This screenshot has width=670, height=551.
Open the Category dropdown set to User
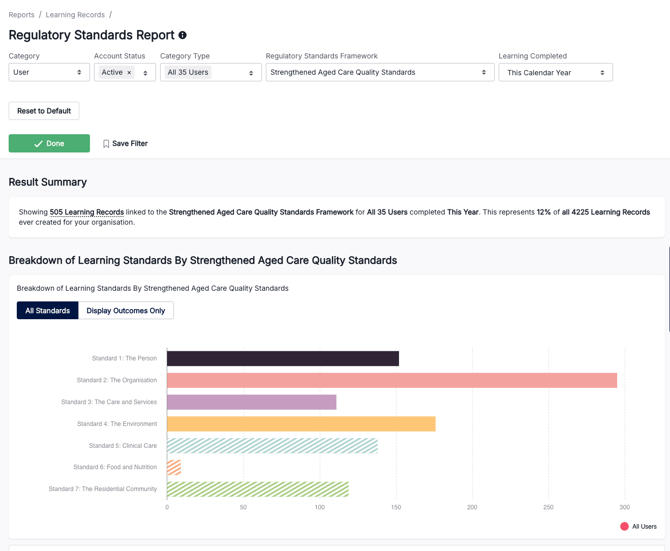(x=49, y=73)
